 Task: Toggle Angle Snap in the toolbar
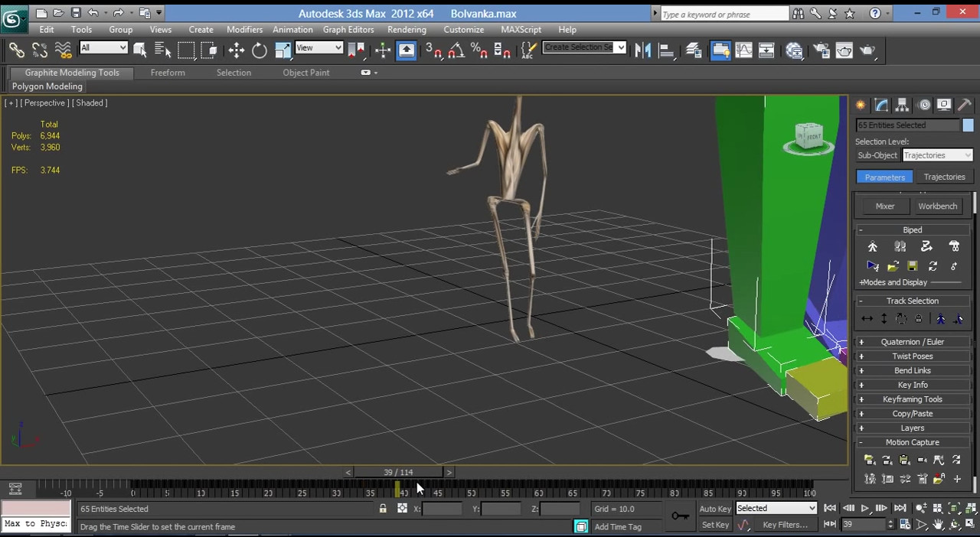(x=456, y=50)
